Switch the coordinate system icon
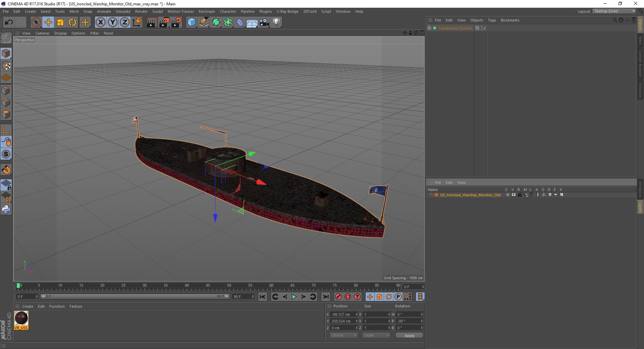The width and height of the screenshot is (644, 349). coord(137,22)
